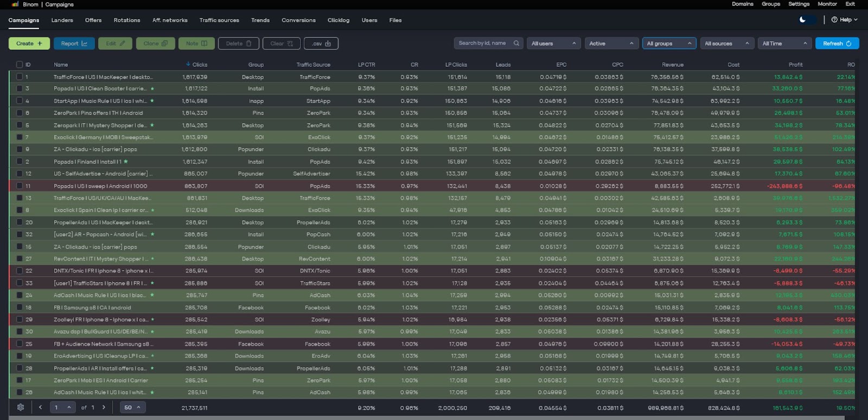The image size is (868, 420).
Task: Open the table settings gear icon
Action: point(21,408)
